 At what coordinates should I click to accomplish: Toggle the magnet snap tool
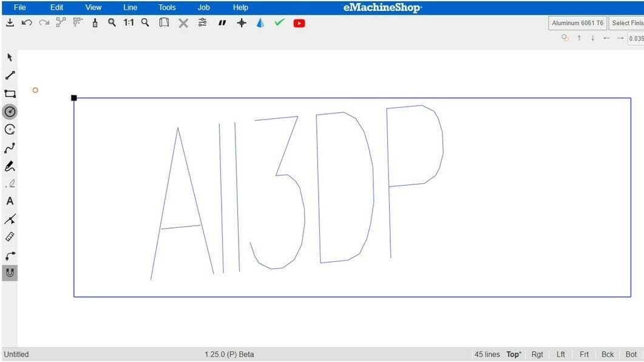(x=10, y=273)
